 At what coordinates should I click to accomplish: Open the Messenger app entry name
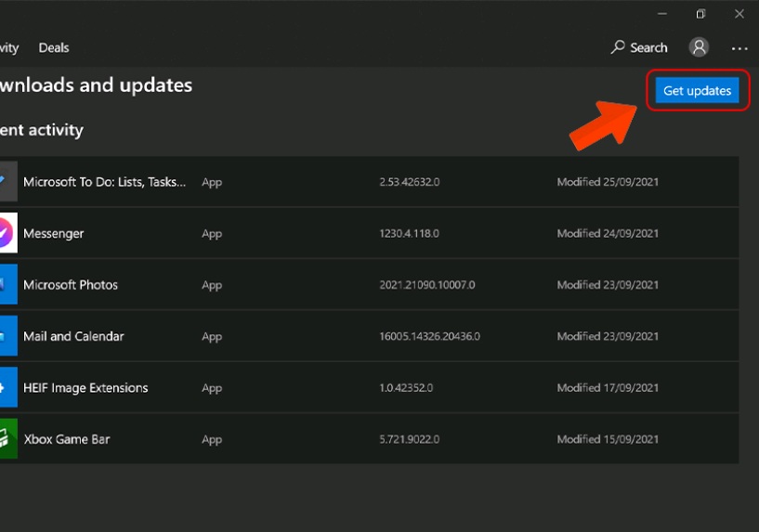(x=54, y=234)
